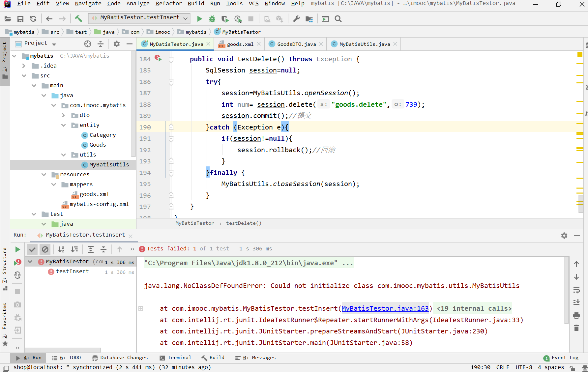Locate current file with crosshair icon
588x372 pixels.
(x=87, y=43)
